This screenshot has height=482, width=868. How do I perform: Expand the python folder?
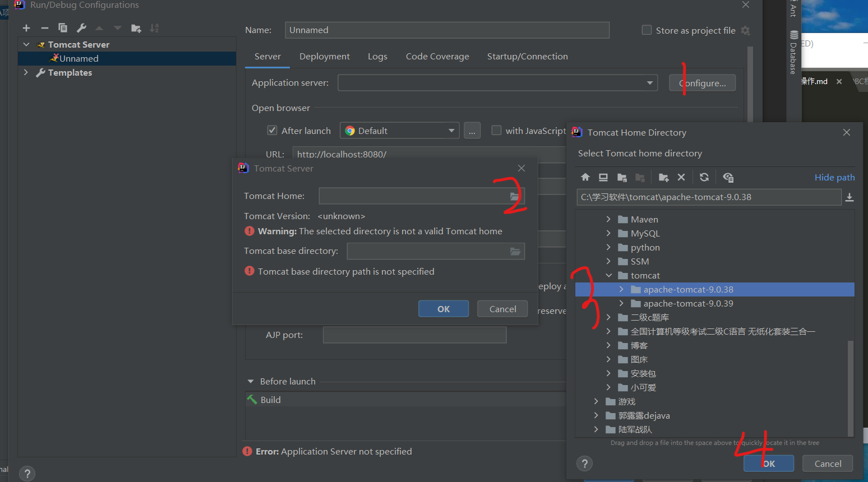(x=608, y=247)
